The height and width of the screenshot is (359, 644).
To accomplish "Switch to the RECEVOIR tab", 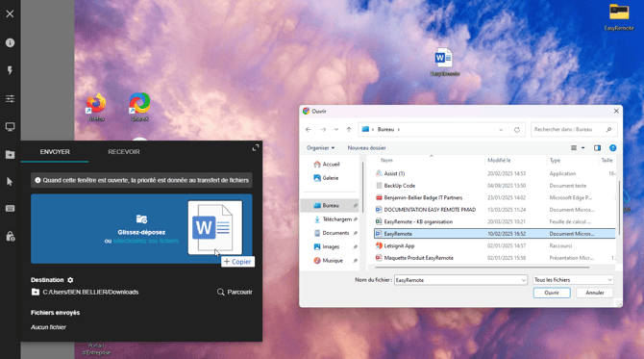I will 124,152.
